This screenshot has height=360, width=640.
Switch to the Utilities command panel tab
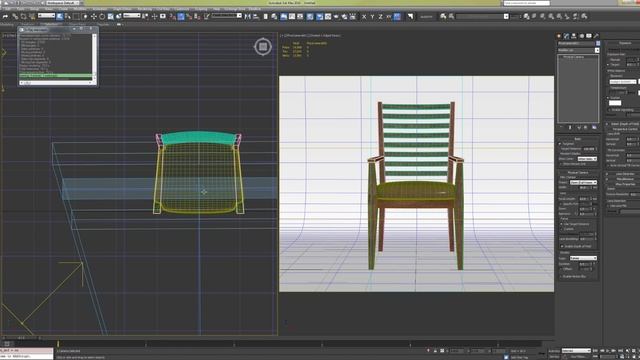pos(596,36)
